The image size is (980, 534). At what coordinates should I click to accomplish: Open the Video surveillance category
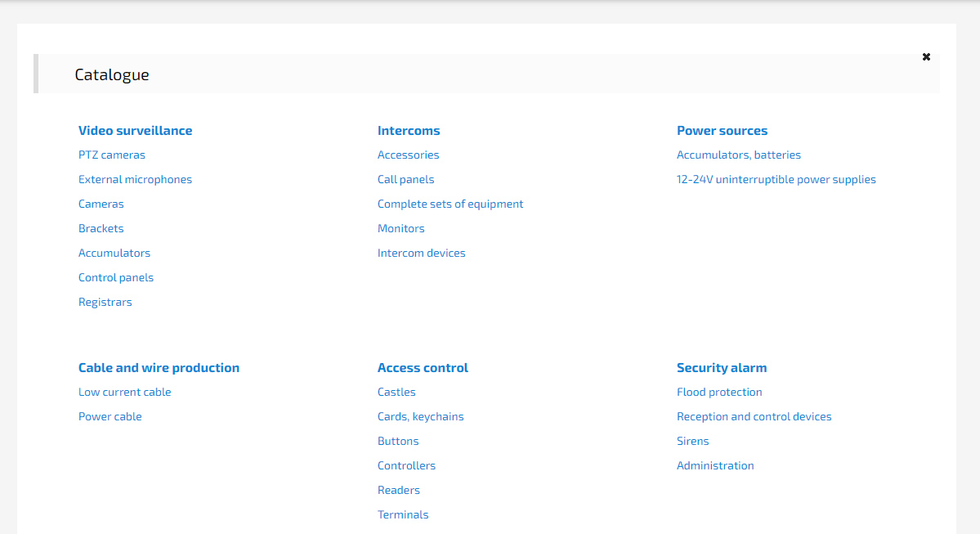(x=135, y=130)
